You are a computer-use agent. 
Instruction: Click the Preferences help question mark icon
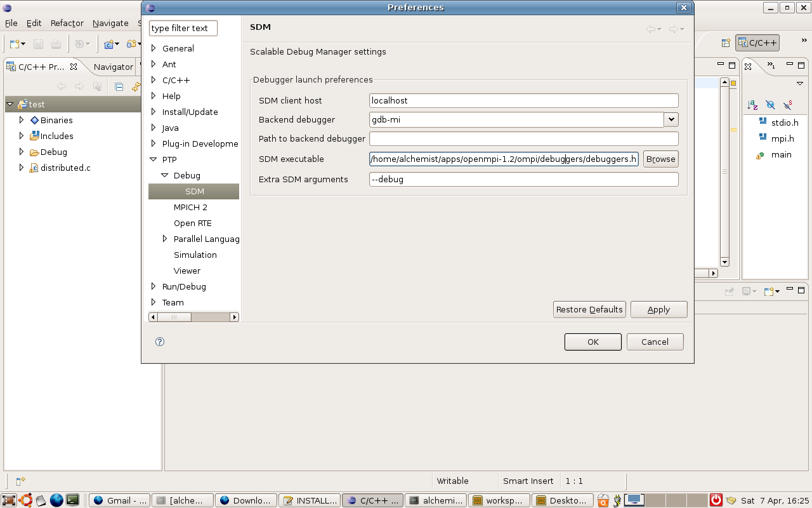coord(160,342)
